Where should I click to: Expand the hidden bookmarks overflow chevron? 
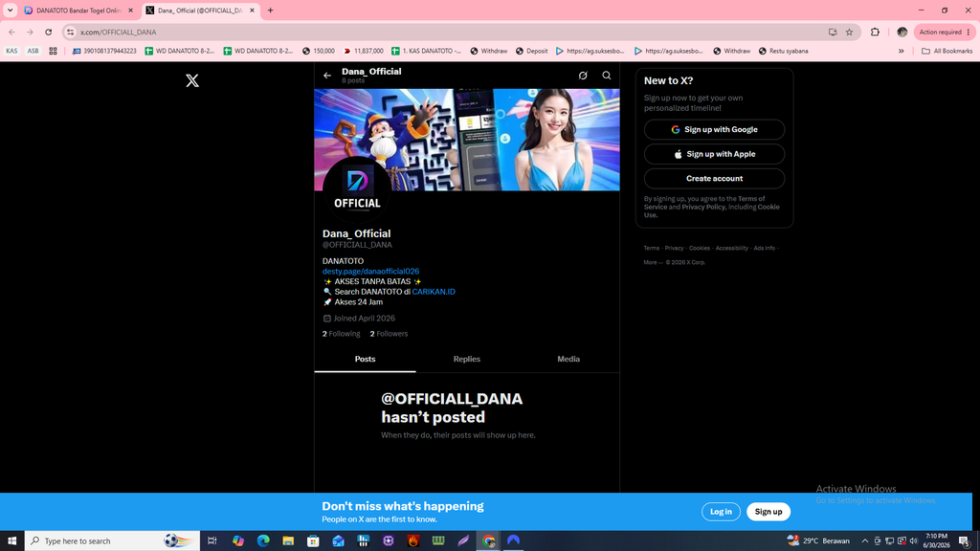pos(902,52)
